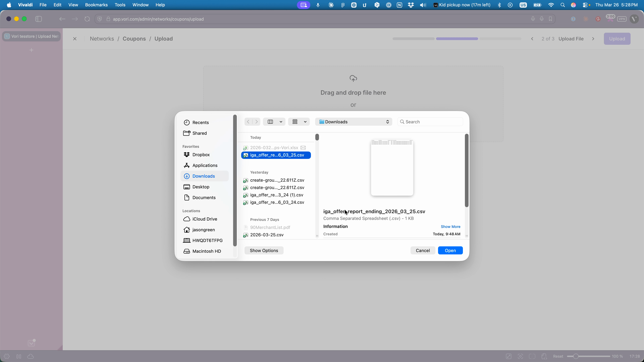Screen dimensions: 644x362
Task: Open the Bookmarks menu
Action: (96, 5)
